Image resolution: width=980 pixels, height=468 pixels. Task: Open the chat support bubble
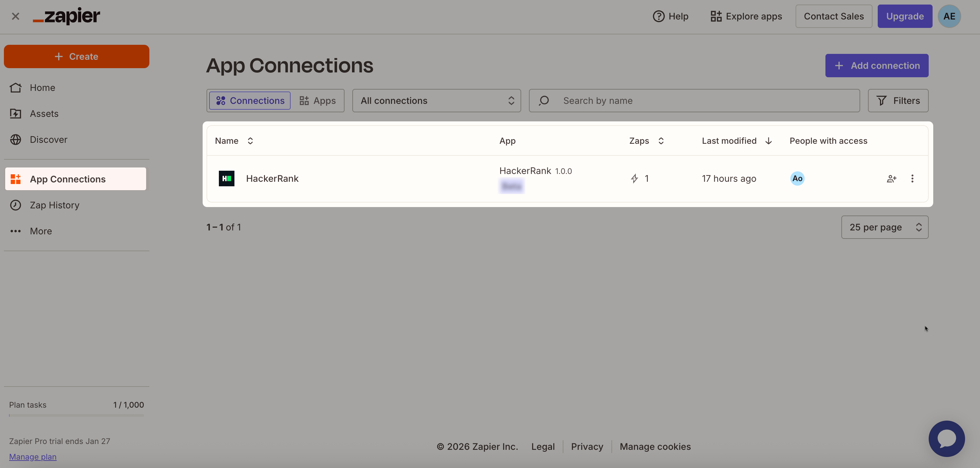coord(946,438)
